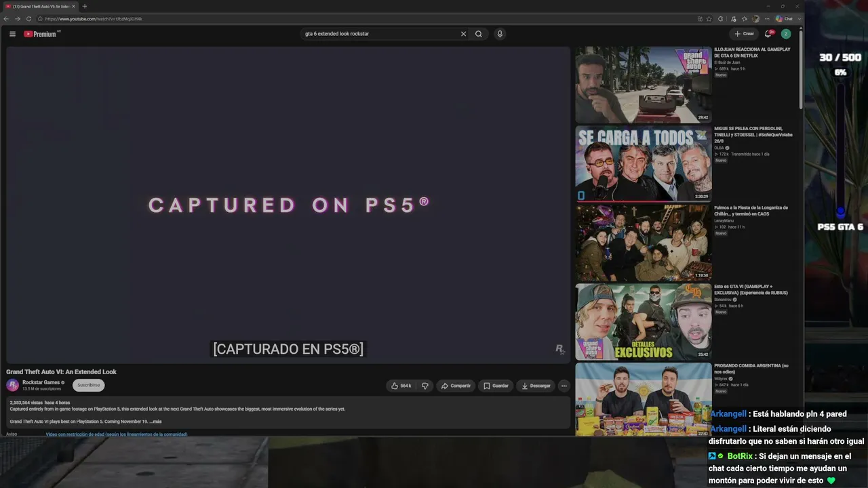Go back in the browser
Image resolution: width=868 pixels, height=488 pixels.
(x=6, y=19)
